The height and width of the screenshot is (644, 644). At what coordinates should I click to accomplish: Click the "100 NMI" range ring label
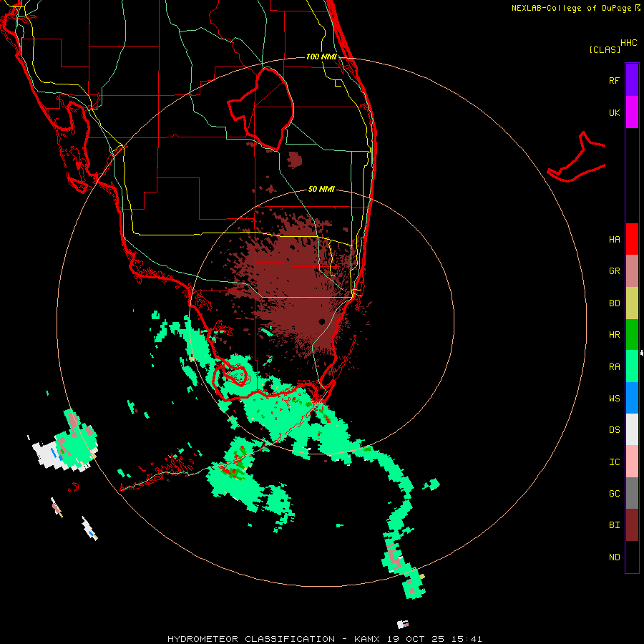pyautogui.click(x=321, y=57)
